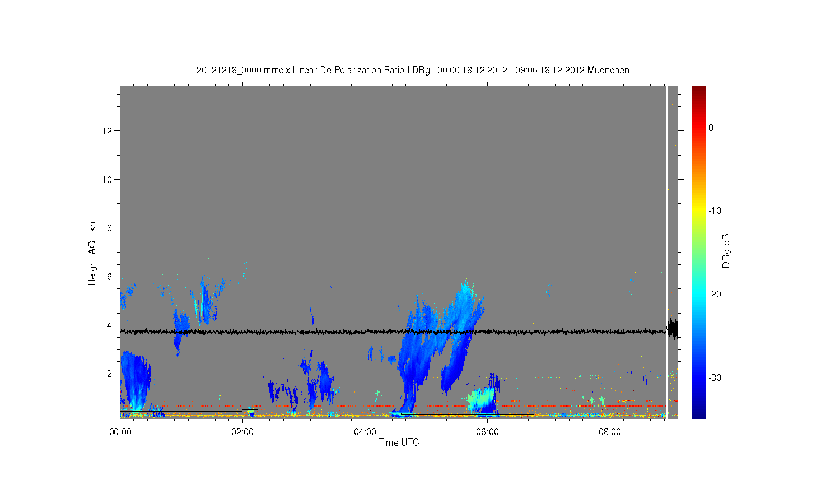Click the 04:00 time tick label

click(365, 432)
